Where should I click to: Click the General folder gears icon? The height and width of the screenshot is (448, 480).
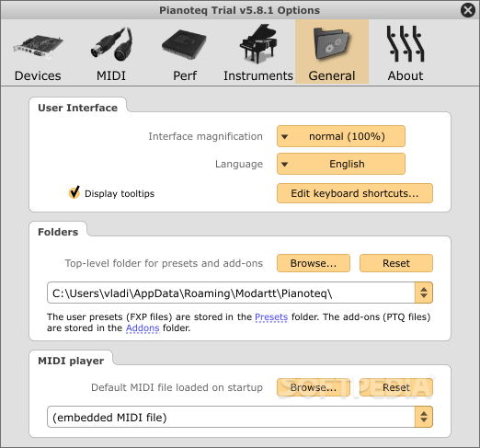(332, 44)
